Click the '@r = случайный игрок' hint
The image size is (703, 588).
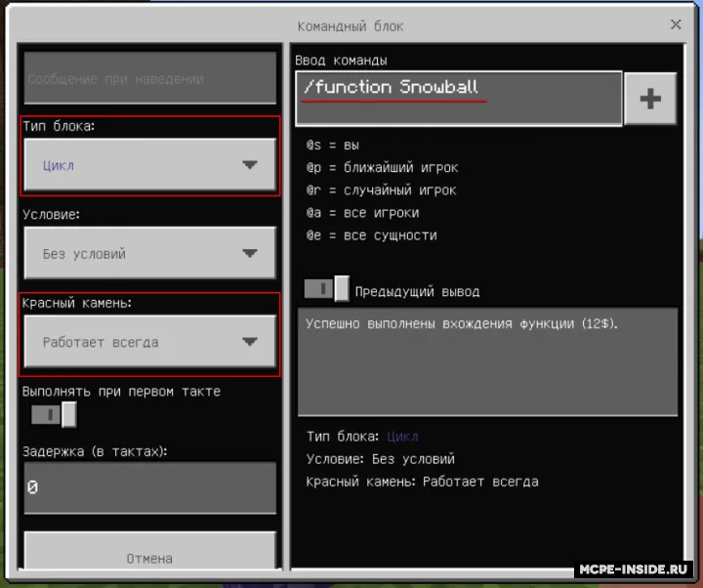coord(382,190)
